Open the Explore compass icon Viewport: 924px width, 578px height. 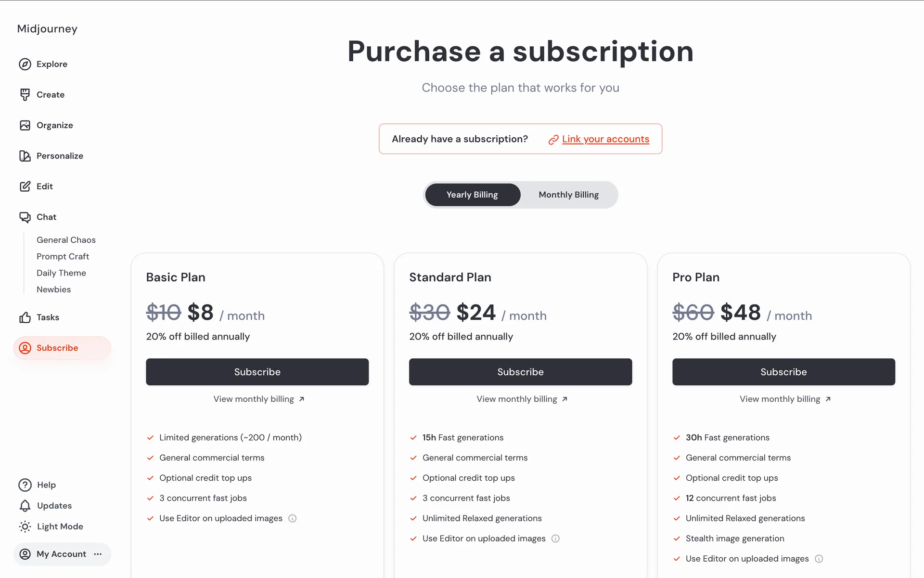point(25,64)
